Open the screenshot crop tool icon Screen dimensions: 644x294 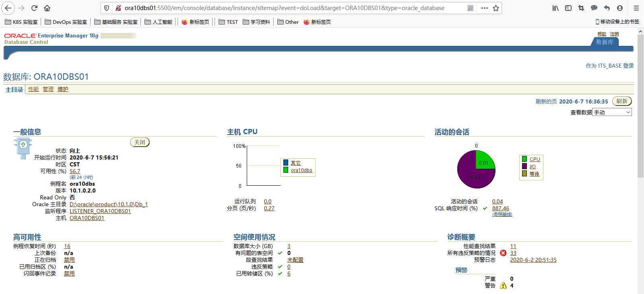pos(581,8)
